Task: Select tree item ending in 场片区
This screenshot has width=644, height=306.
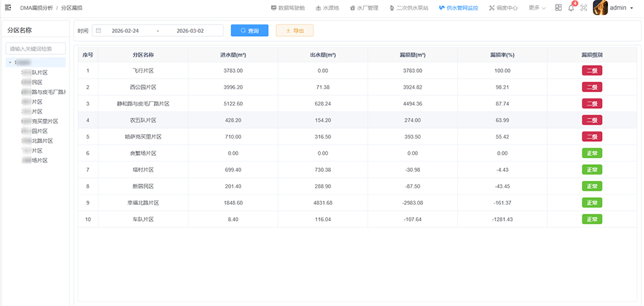Action: 35,160
